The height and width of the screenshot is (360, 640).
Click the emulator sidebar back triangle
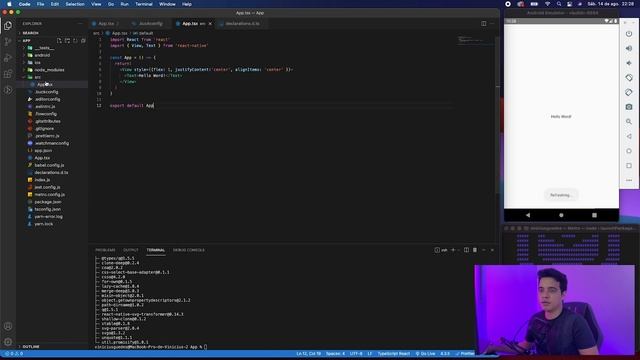point(629,136)
